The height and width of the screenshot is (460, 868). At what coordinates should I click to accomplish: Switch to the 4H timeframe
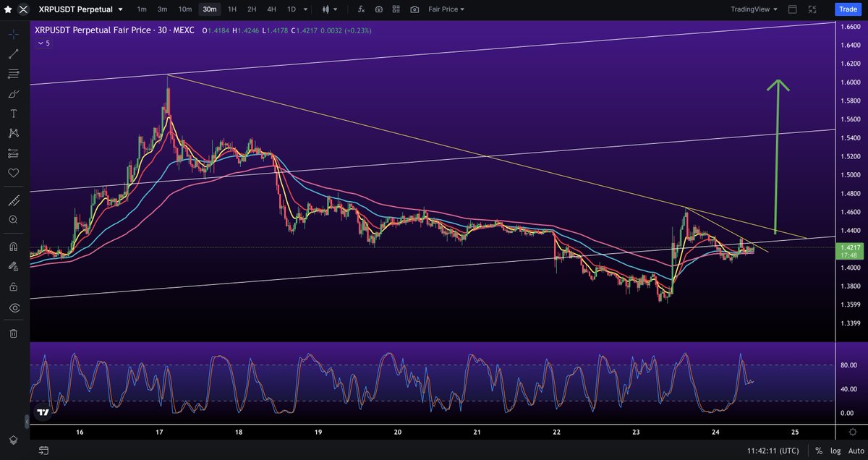(x=271, y=9)
